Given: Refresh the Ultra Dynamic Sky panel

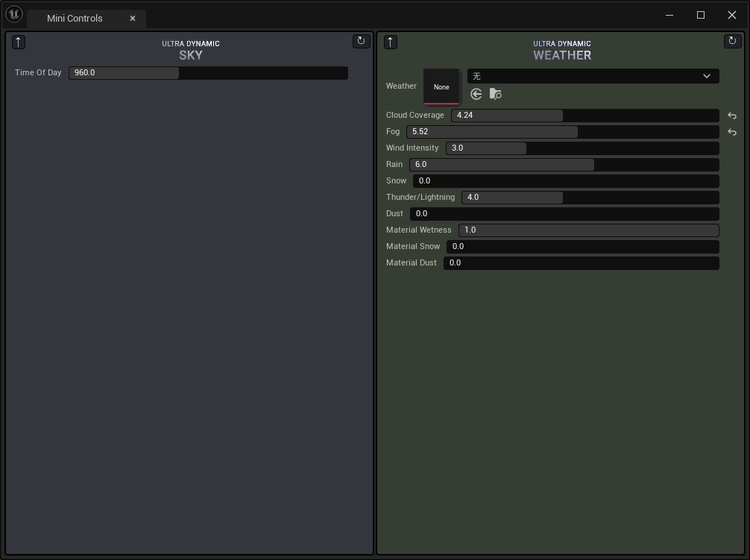Looking at the screenshot, I should [x=361, y=41].
